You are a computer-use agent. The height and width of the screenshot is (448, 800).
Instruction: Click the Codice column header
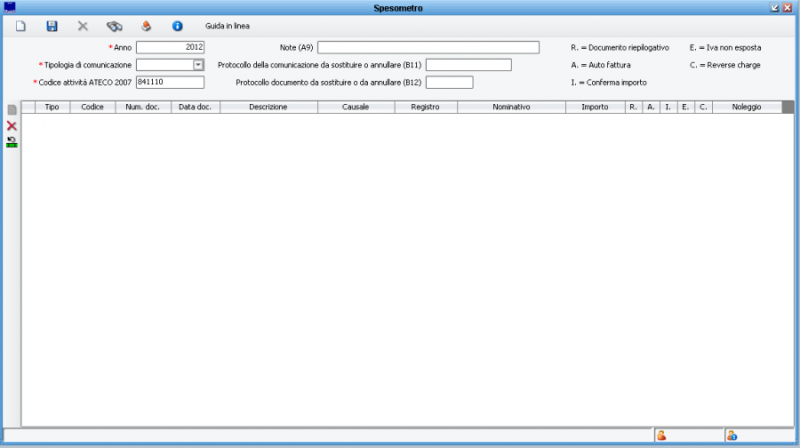click(x=92, y=107)
